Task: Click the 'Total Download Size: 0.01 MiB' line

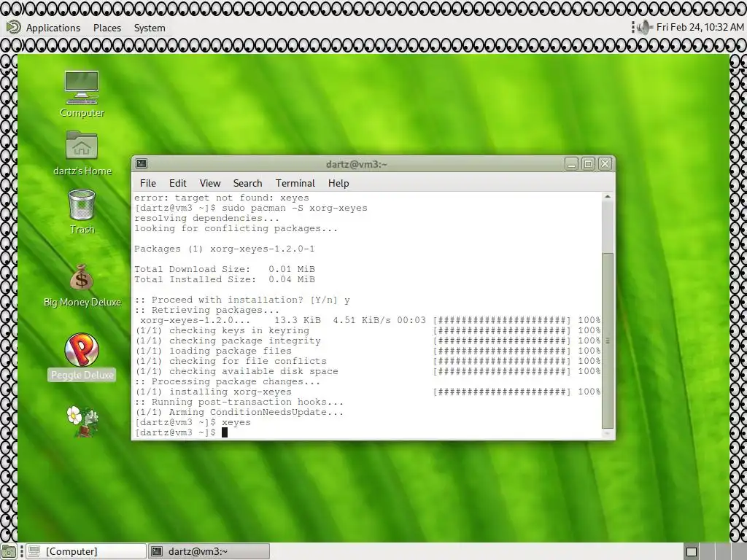Action: (225, 270)
